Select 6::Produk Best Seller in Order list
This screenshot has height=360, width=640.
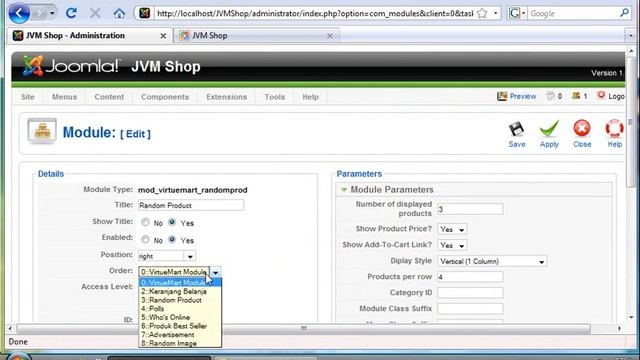(180, 326)
